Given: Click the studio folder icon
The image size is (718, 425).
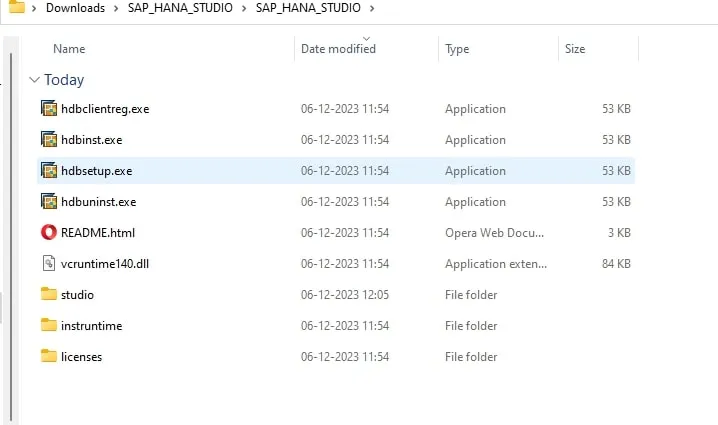Looking at the screenshot, I should pyautogui.click(x=49, y=294).
